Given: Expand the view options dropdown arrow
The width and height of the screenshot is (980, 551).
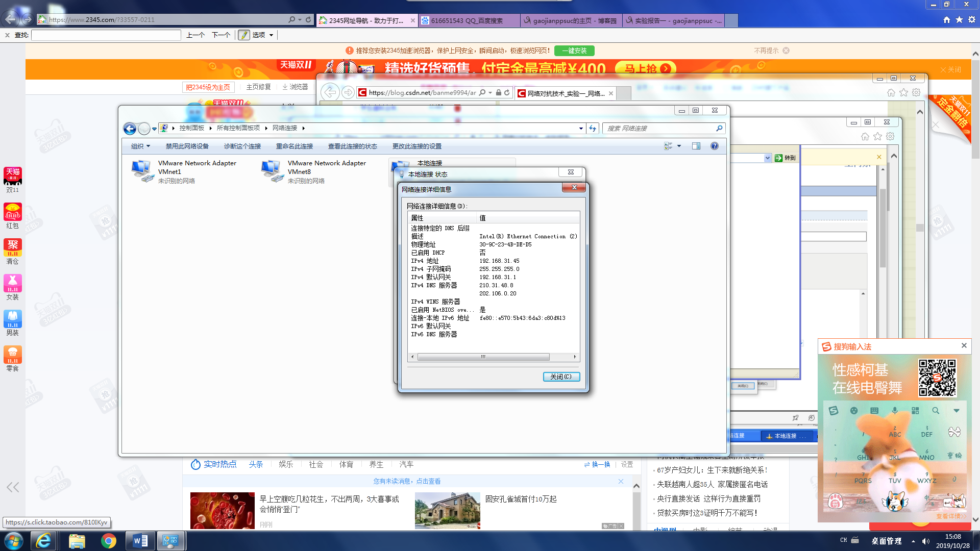Looking at the screenshot, I should (679, 146).
